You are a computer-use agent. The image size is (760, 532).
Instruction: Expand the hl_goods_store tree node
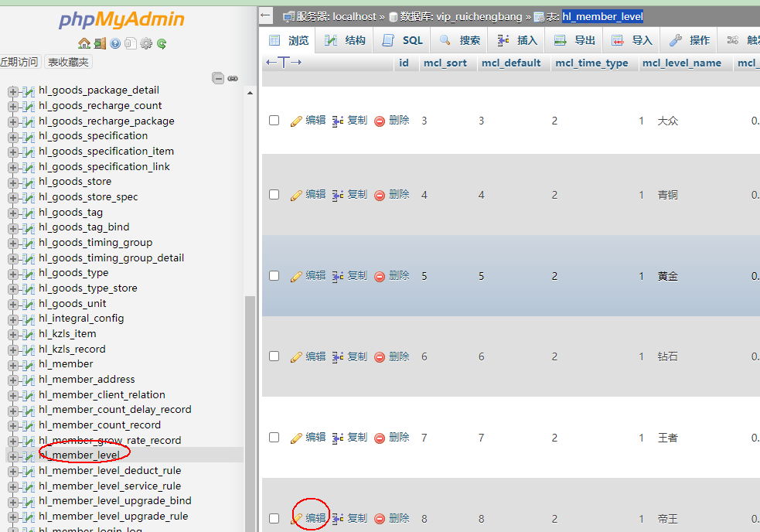click(x=13, y=182)
